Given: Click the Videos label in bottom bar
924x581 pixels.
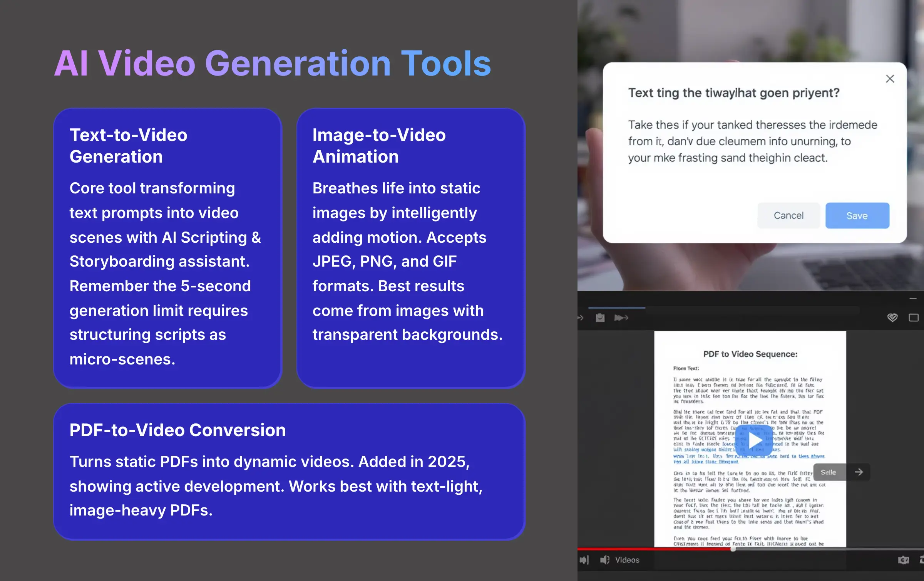Looking at the screenshot, I should click(627, 560).
